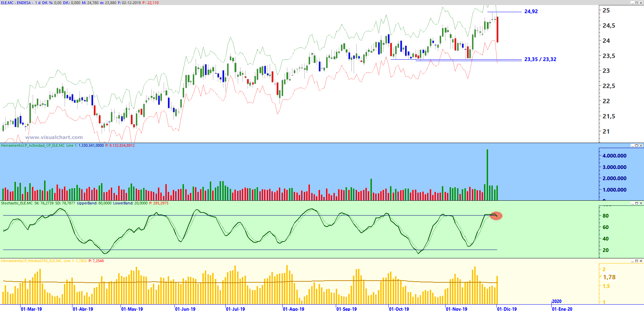Screen dimensions: 644x311
Task: Click the 80 level on stochastic axis
Action: click(606, 216)
